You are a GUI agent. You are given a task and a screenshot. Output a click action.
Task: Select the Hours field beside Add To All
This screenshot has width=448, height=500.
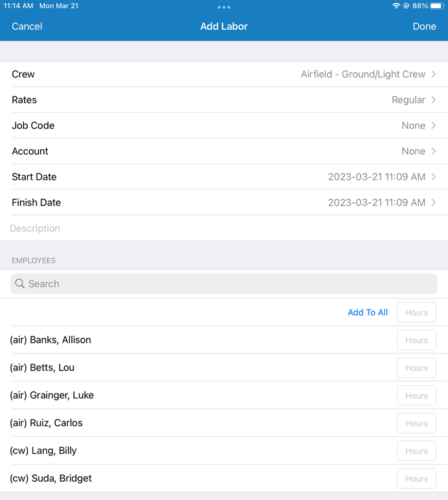416,313
